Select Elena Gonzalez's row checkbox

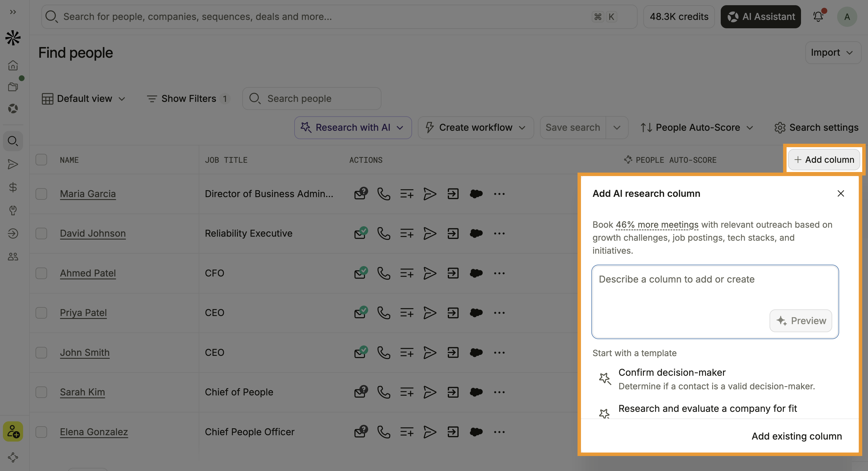42,432
